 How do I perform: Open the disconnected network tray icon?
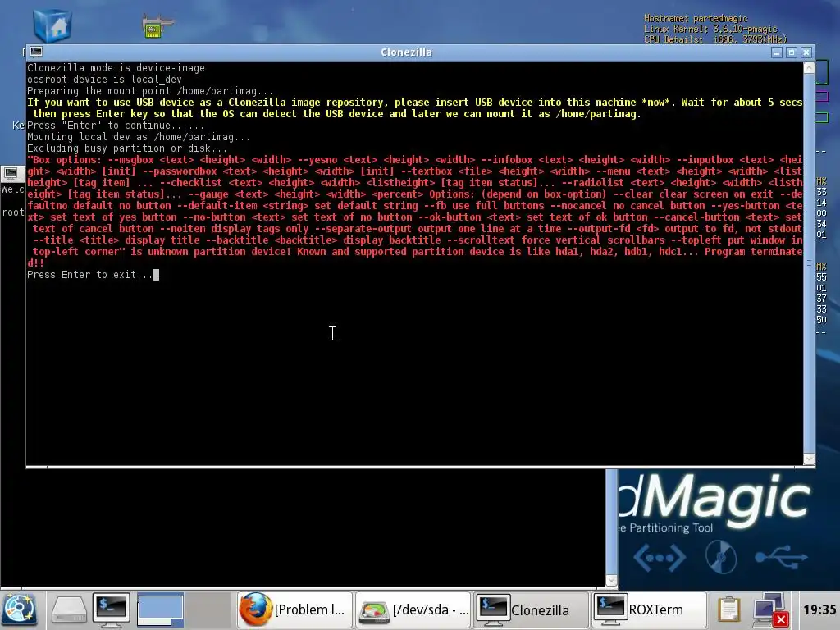771,610
